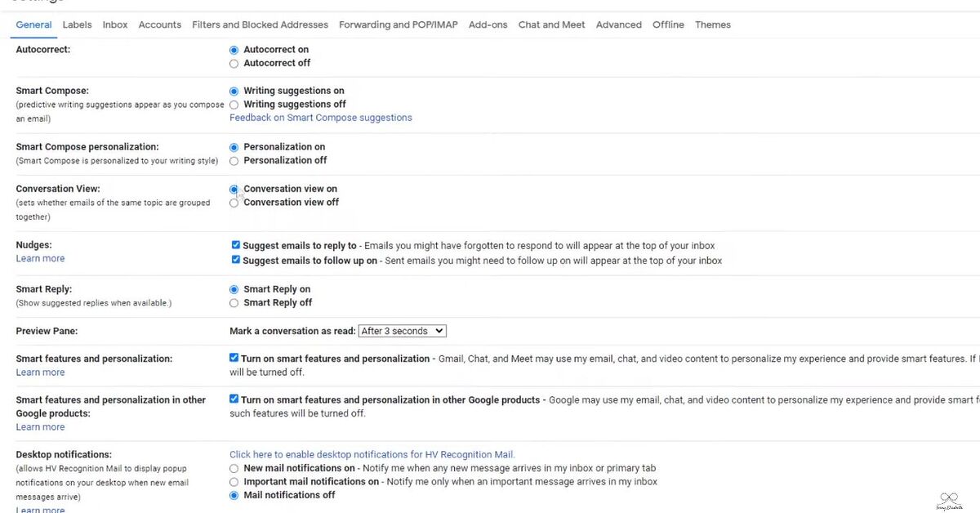Select Important mail notifications on
Screen dimensions: 980x513
234,481
